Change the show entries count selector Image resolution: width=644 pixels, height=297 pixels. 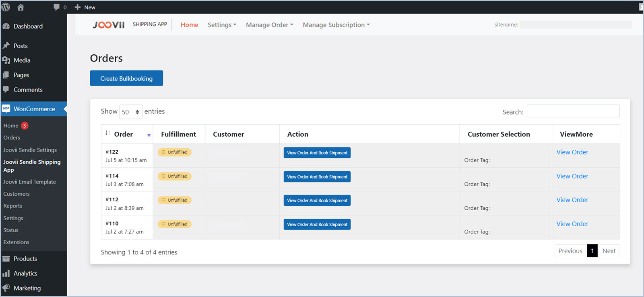coord(131,112)
